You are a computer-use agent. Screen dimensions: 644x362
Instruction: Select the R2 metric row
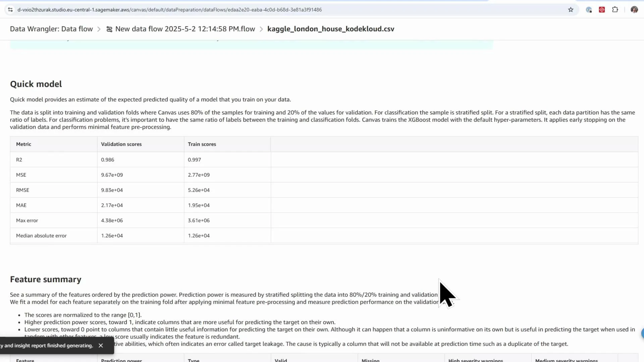(19, 160)
